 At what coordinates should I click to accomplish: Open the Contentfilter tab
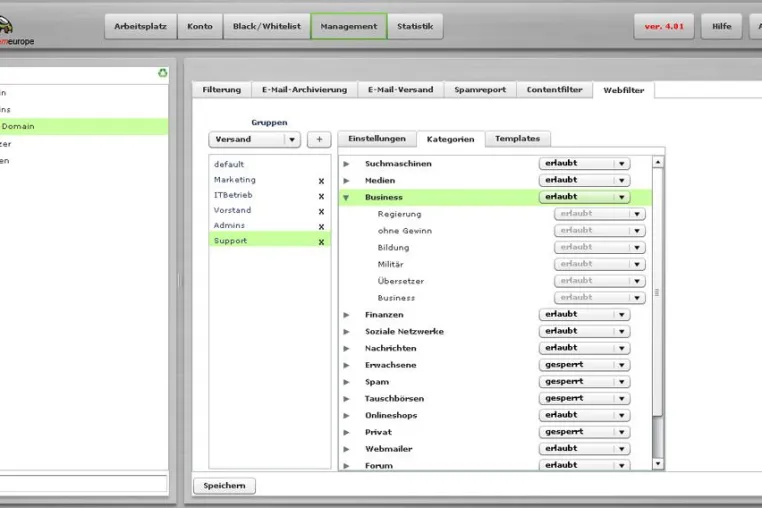click(x=554, y=90)
